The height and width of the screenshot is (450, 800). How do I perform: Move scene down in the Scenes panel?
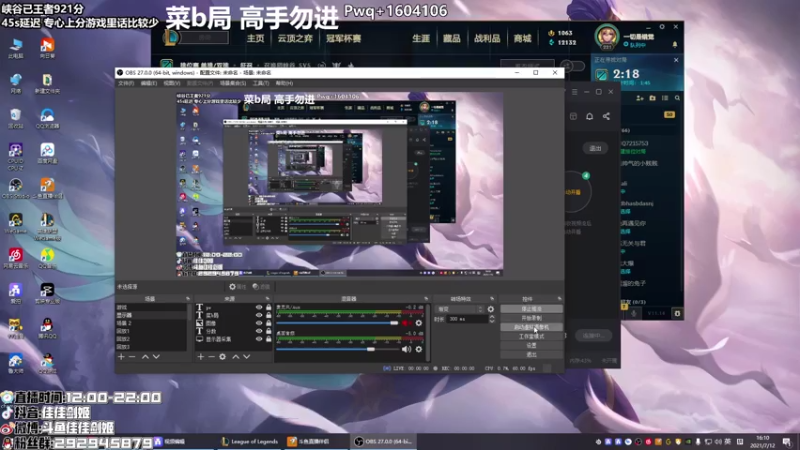pyautogui.click(x=156, y=357)
